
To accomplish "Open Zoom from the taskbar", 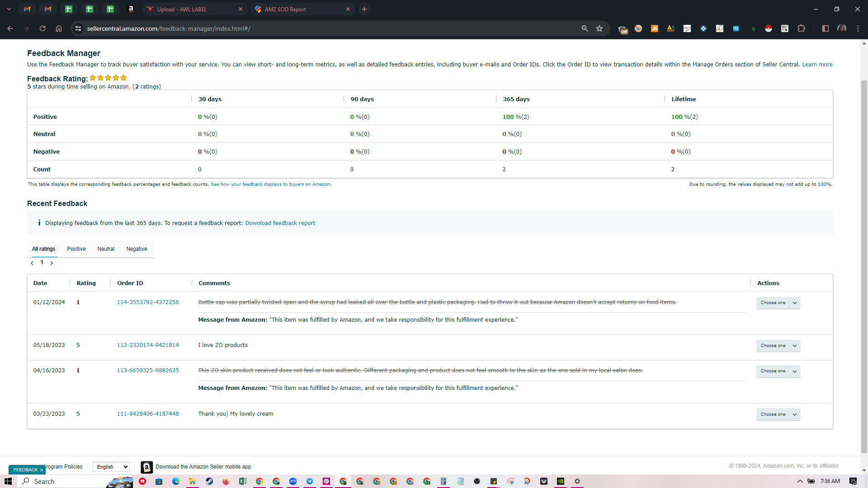I will 293,481.
